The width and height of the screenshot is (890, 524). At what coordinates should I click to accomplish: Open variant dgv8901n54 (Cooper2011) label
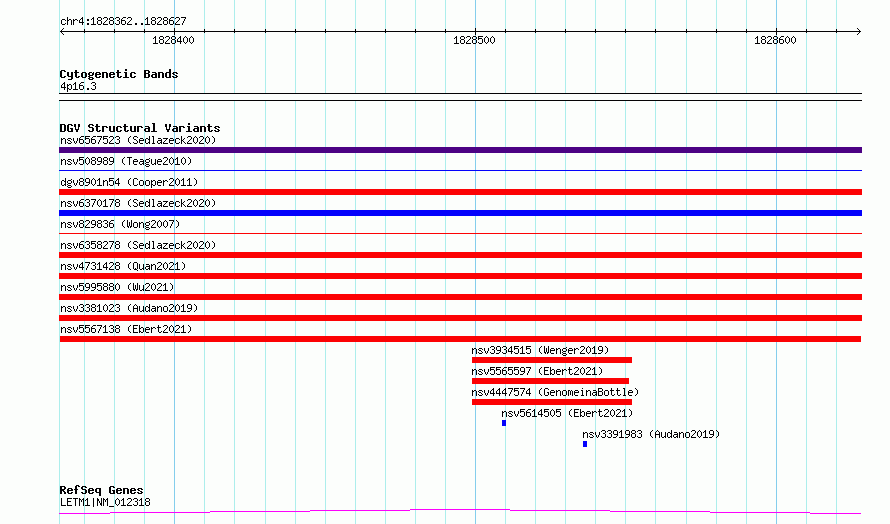click(129, 182)
